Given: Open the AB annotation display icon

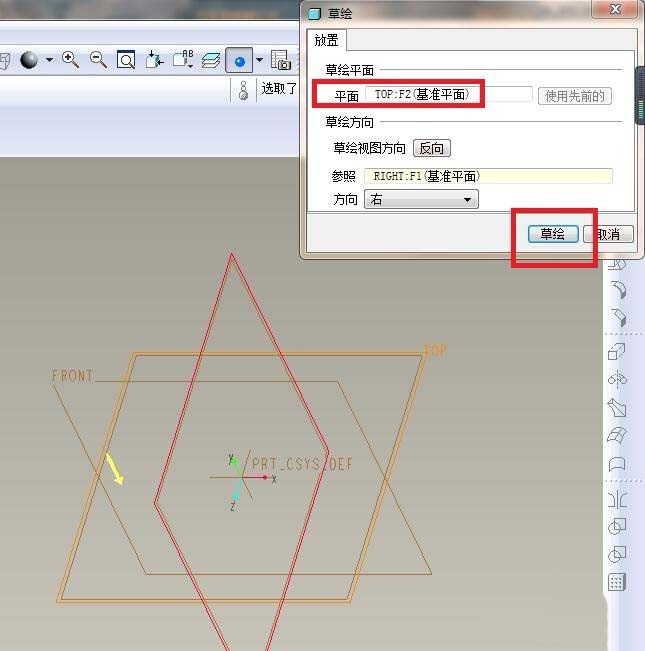Looking at the screenshot, I should click(x=183, y=60).
